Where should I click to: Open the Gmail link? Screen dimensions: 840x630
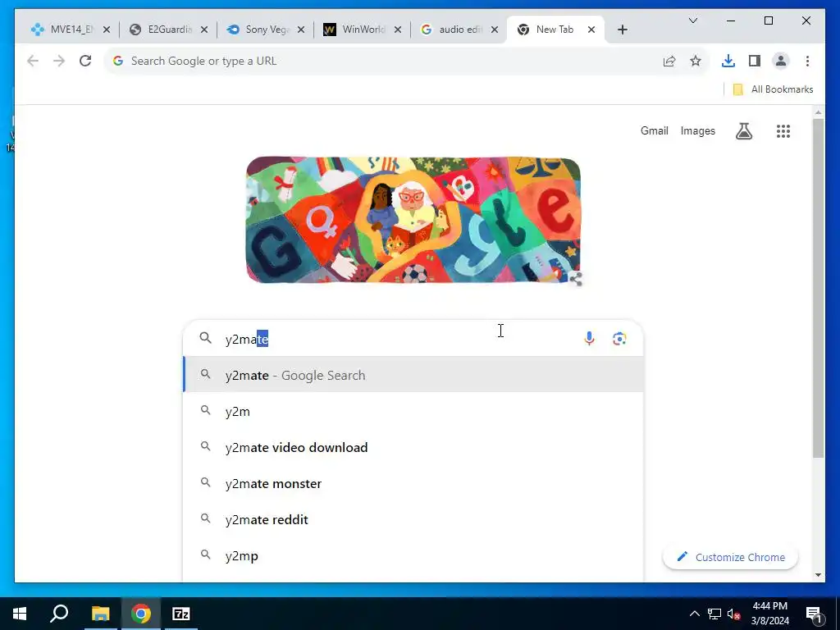click(654, 130)
